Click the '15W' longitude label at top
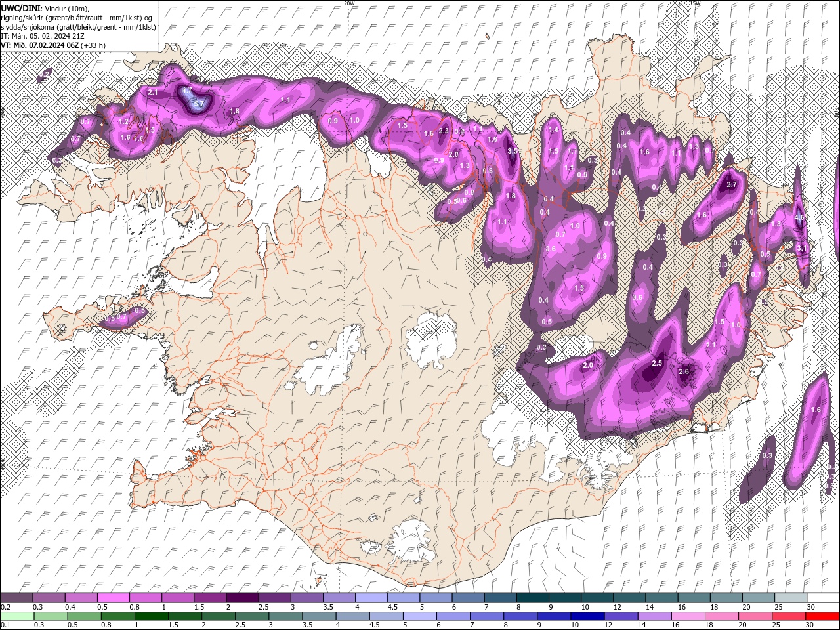The image size is (840, 630). [x=695, y=3]
